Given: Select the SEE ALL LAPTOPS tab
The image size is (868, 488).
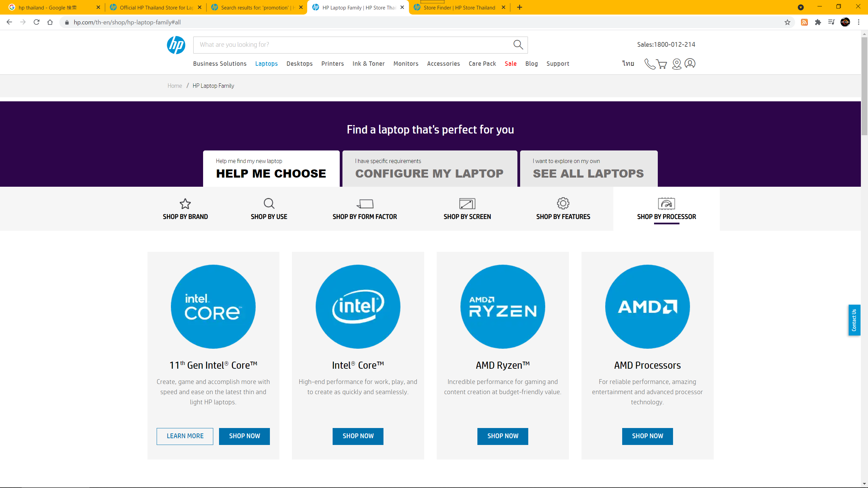Looking at the screenshot, I should tap(589, 168).
